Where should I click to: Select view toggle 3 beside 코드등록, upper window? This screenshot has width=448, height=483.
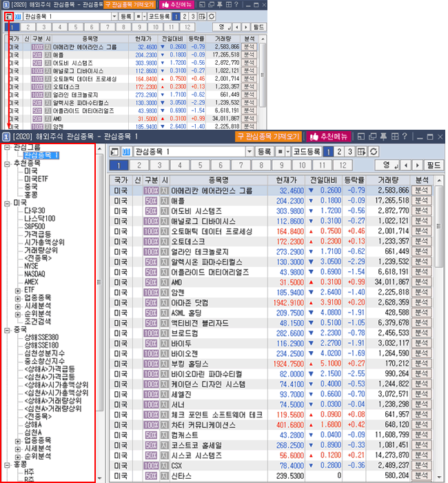(x=193, y=17)
